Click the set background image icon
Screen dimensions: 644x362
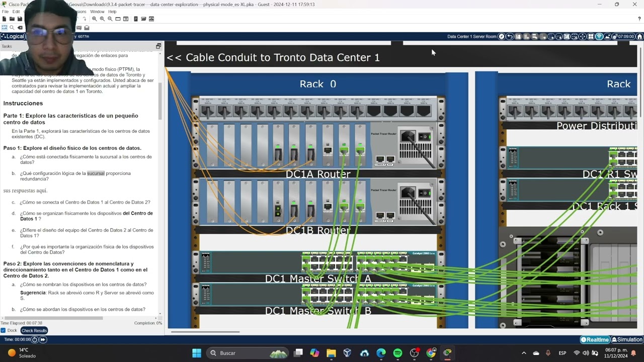608,37
